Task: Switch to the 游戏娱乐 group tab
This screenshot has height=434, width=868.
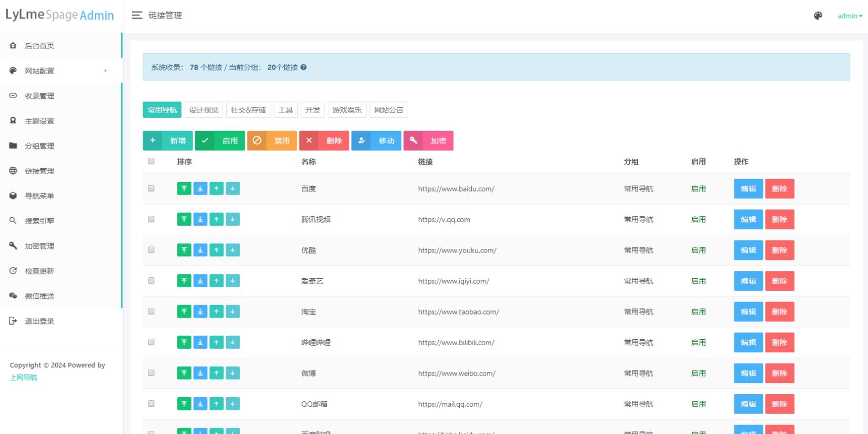Action: [347, 110]
